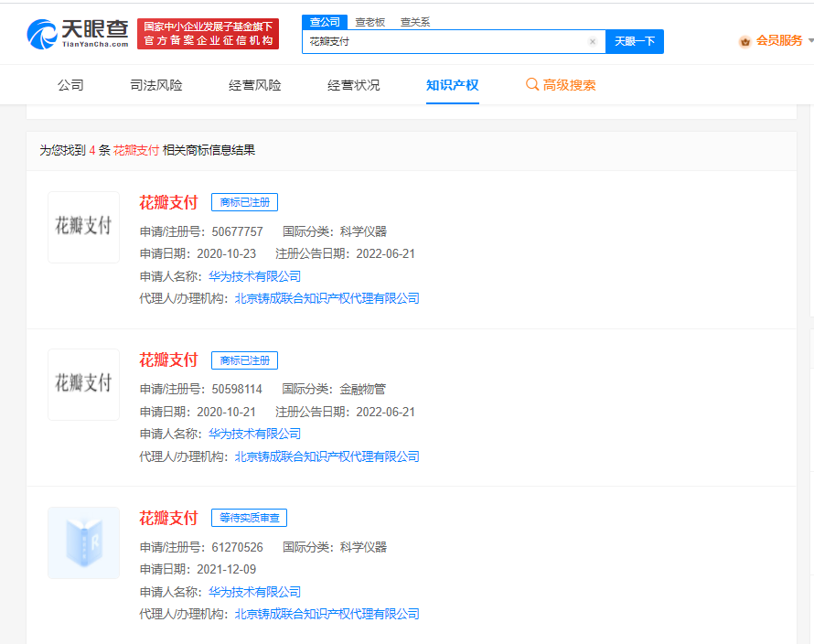Switch to the 查老板 search tab
Image resolution: width=814 pixels, height=644 pixels.
click(370, 21)
